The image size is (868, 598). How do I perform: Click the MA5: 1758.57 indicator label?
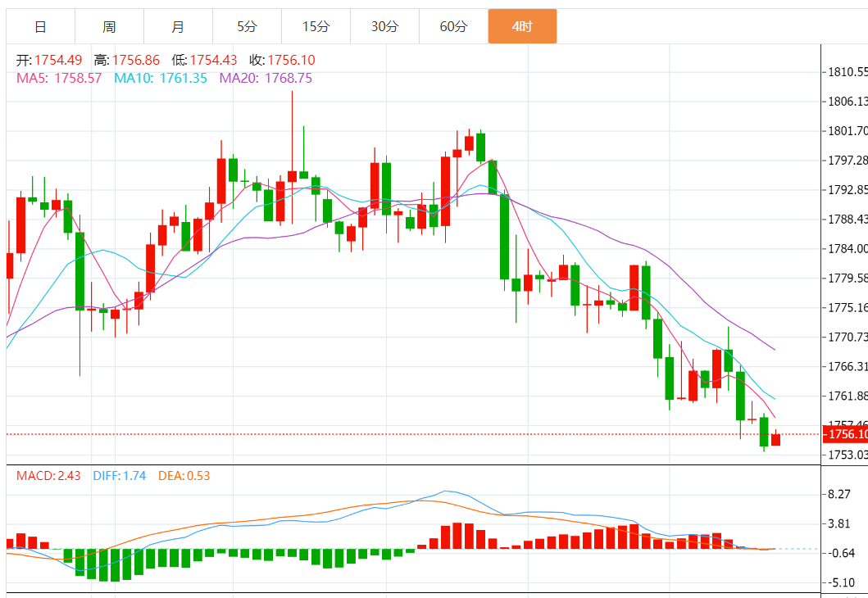click(59, 78)
